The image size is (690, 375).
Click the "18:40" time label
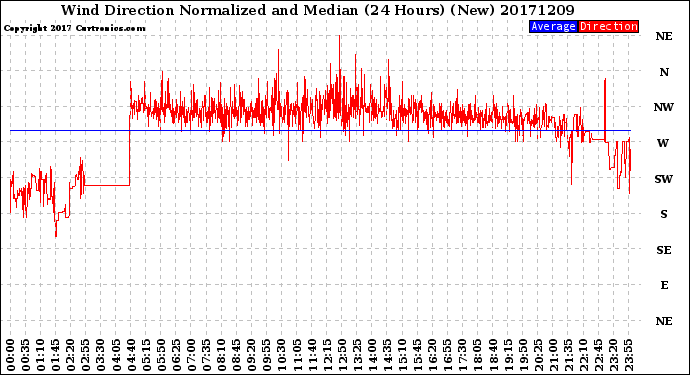pyautogui.click(x=493, y=355)
